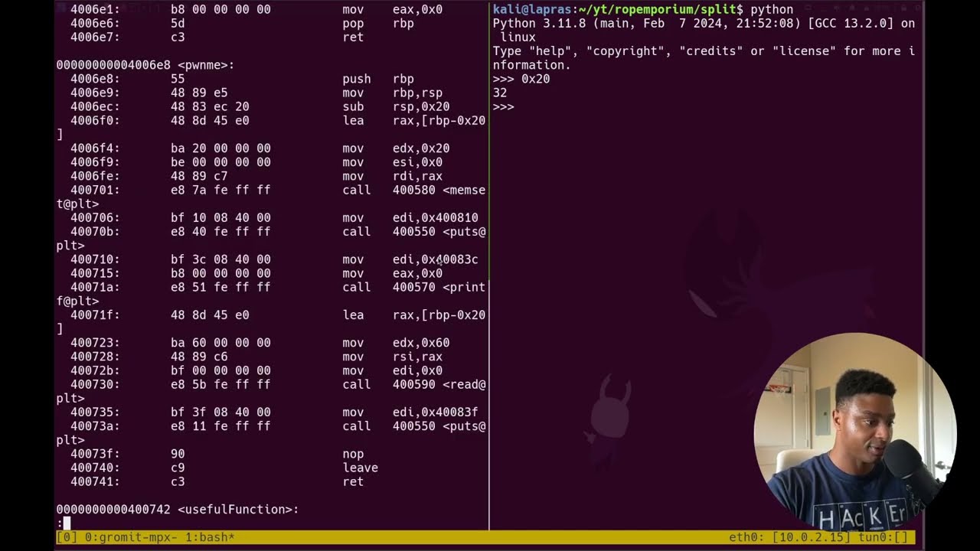Click 'sub rsp,0x20' instruction
Viewport: 980px width, 551px height.
pyautogui.click(x=396, y=107)
